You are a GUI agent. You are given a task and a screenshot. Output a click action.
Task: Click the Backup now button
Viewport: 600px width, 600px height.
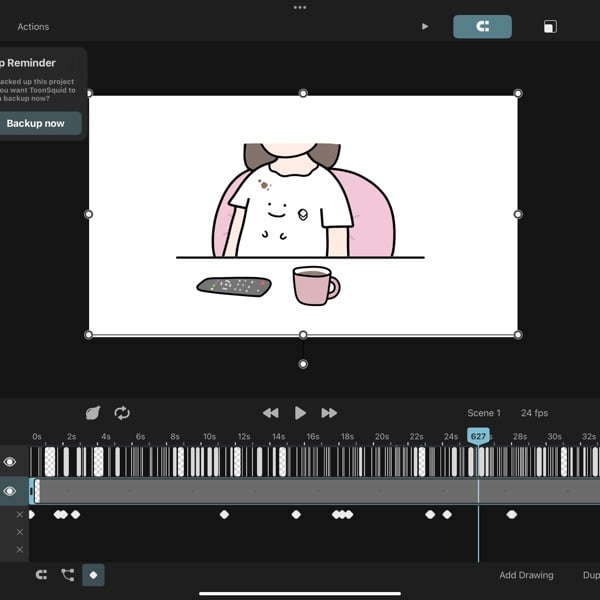pyautogui.click(x=36, y=124)
